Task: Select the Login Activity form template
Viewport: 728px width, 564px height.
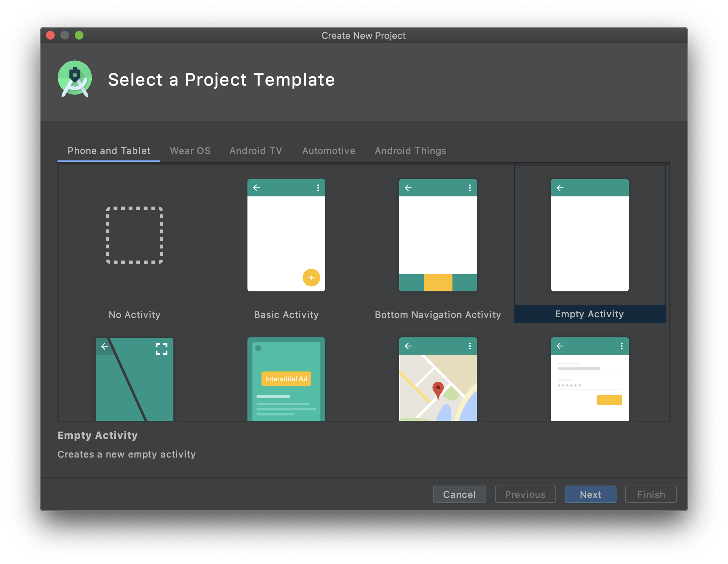Action: point(590,379)
